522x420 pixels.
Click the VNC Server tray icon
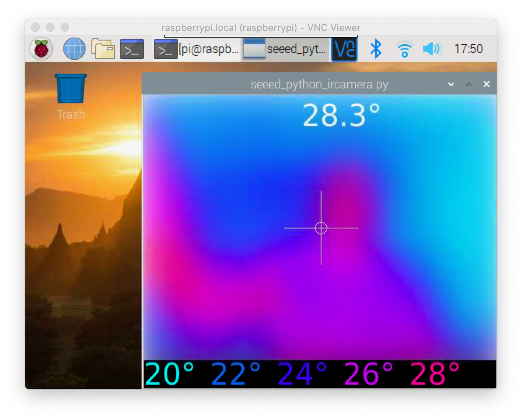click(x=344, y=49)
